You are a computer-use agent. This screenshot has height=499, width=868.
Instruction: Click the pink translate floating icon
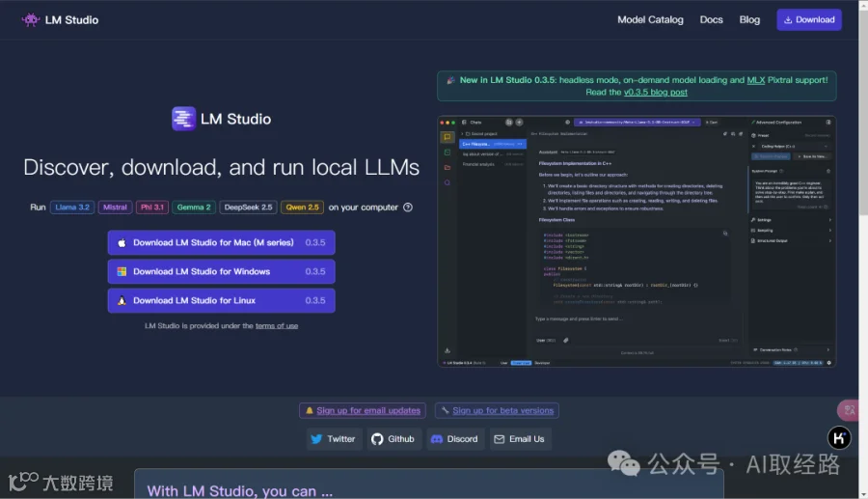[x=849, y=410]
